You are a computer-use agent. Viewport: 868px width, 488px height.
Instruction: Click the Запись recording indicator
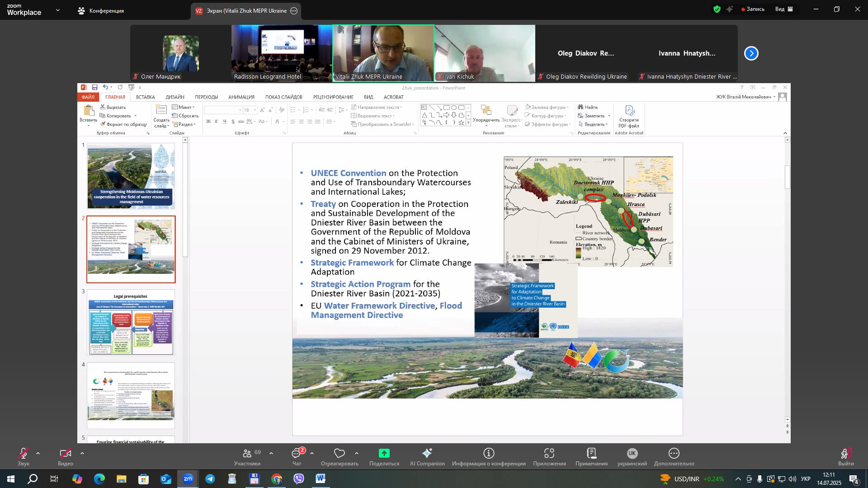coord(753,9)
